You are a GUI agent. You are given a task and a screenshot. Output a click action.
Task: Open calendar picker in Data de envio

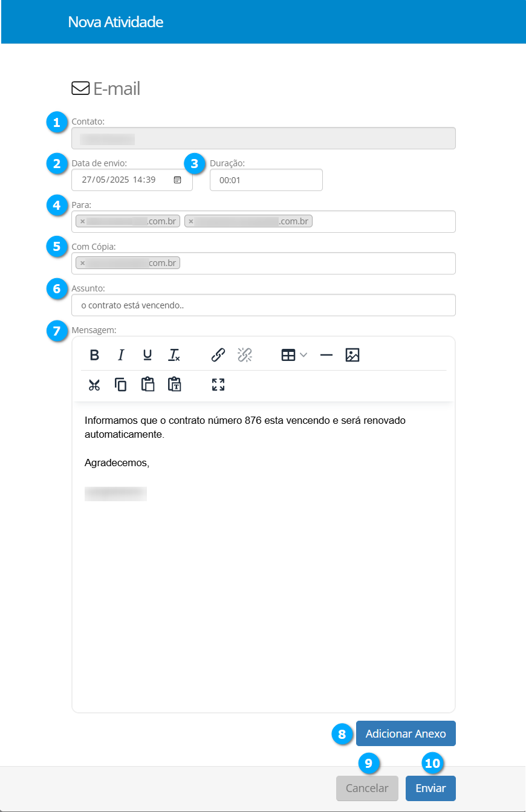pyautogui.click(x=177, y=180)
